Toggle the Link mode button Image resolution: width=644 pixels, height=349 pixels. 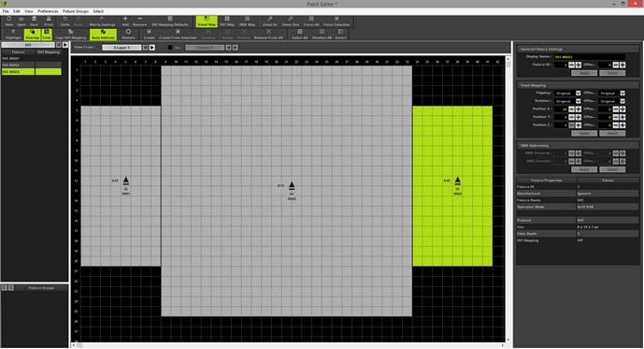point(47,35)
